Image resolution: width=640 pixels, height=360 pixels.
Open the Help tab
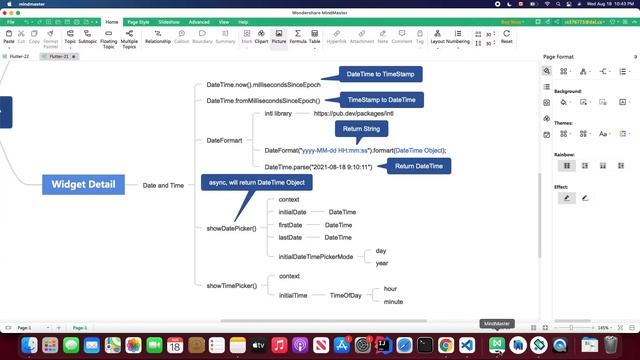243,22
